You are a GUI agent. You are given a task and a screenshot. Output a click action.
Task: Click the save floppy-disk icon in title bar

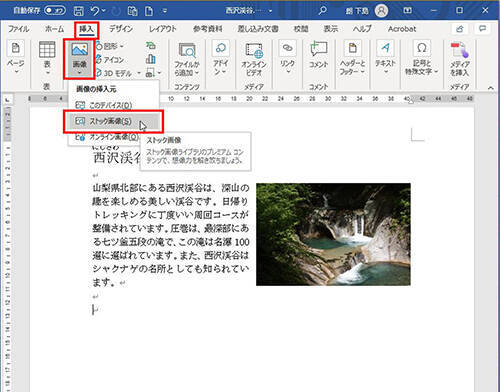(x=79, y=11)
